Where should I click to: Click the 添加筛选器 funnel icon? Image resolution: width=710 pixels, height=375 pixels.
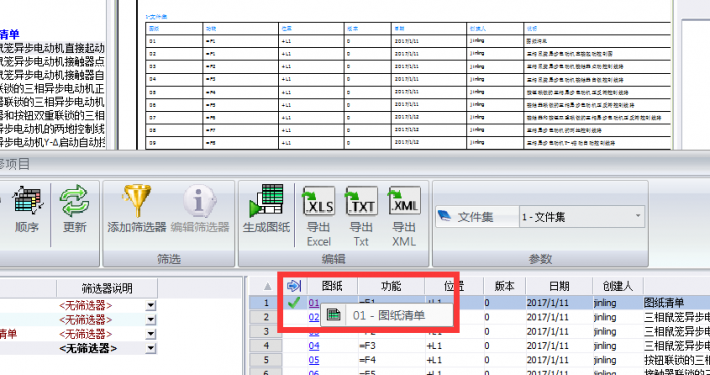point(137,201)
